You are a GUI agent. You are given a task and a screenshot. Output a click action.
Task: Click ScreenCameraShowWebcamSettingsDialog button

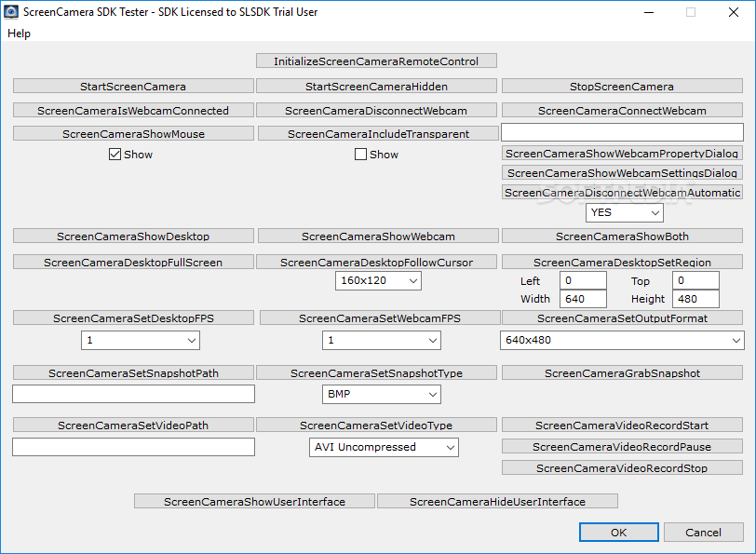click(x=622, y=172)
